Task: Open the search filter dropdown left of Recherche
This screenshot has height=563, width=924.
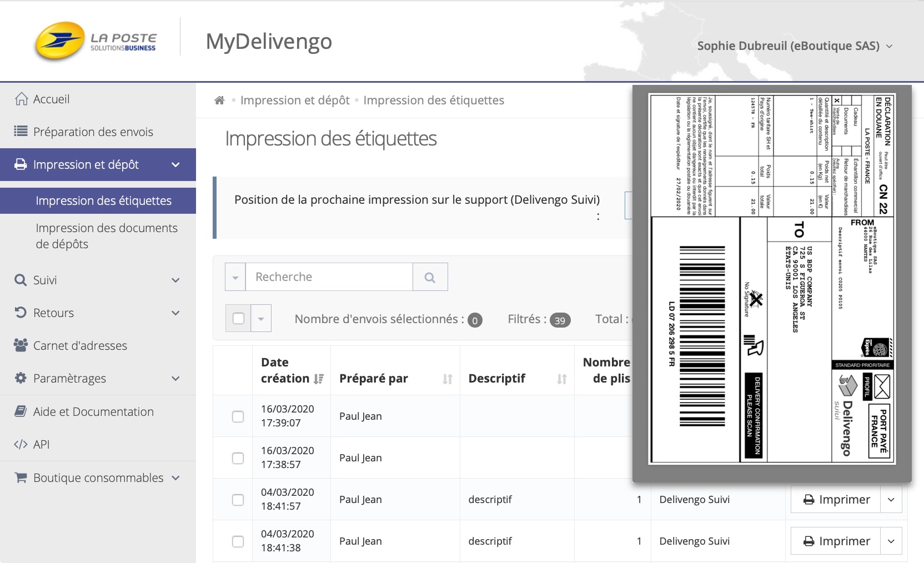Action: pyautogui.click(x=235, y=277)
